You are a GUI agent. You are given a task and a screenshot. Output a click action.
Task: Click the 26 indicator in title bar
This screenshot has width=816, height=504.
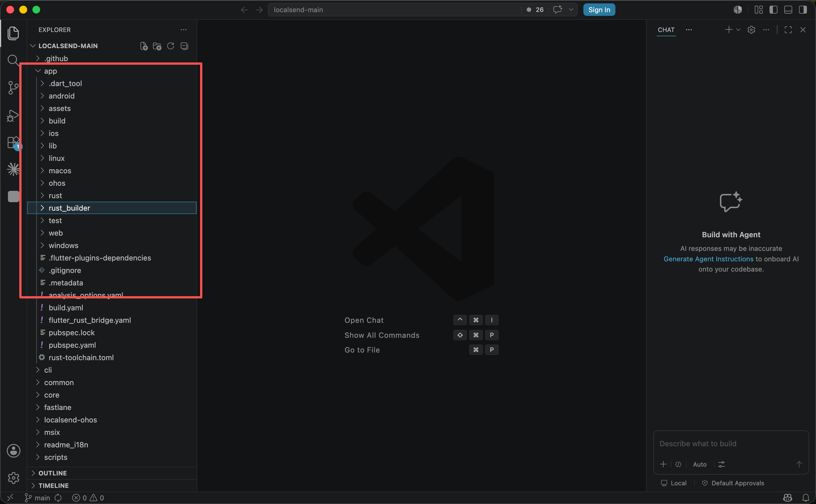click(535, 10)
